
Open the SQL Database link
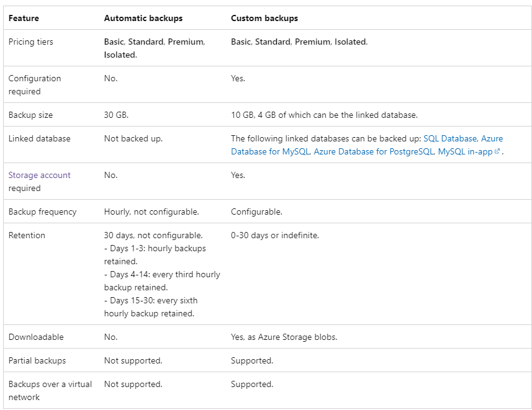450,138
